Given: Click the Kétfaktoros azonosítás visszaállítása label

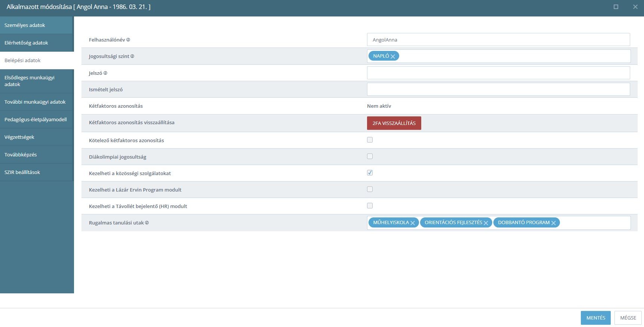Looking at the screenshot, I should (x=132, y=122).
